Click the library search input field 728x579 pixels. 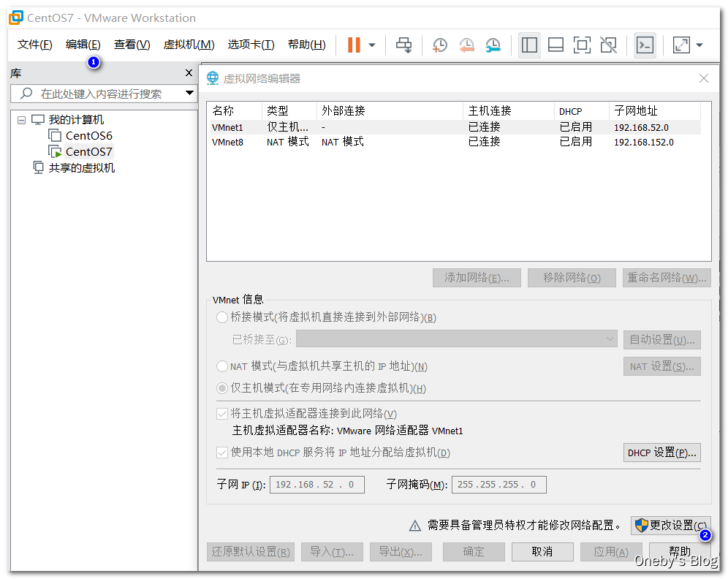pyautogui.click(x=102, y=94)
